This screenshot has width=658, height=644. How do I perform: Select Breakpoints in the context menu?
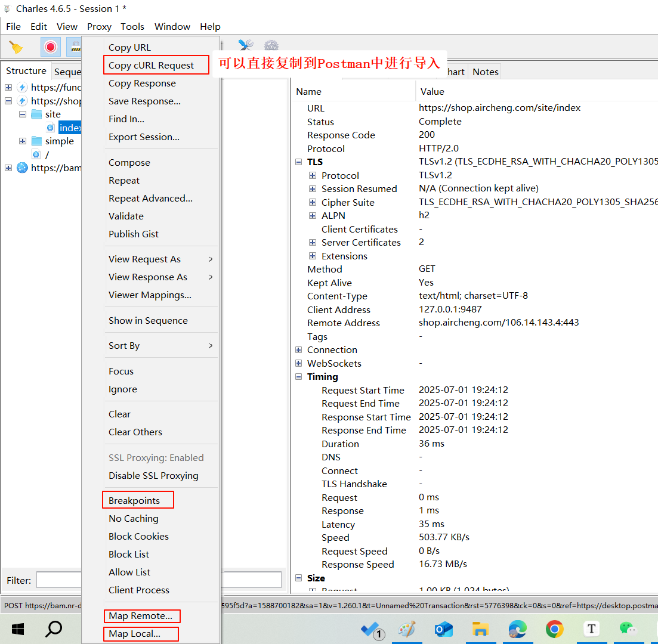pyautogui.click(x=134, y=500)
